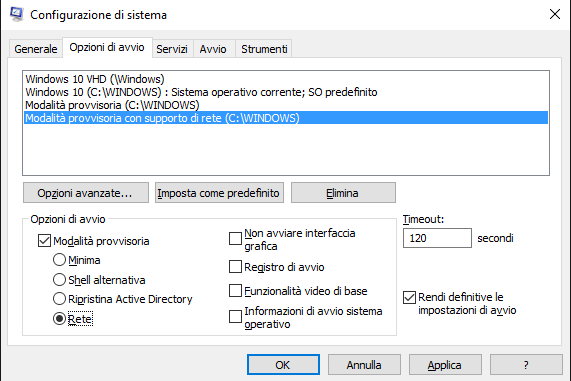Open the Strumenti tab
Screen dimensions: 571x381
[264, 49]
